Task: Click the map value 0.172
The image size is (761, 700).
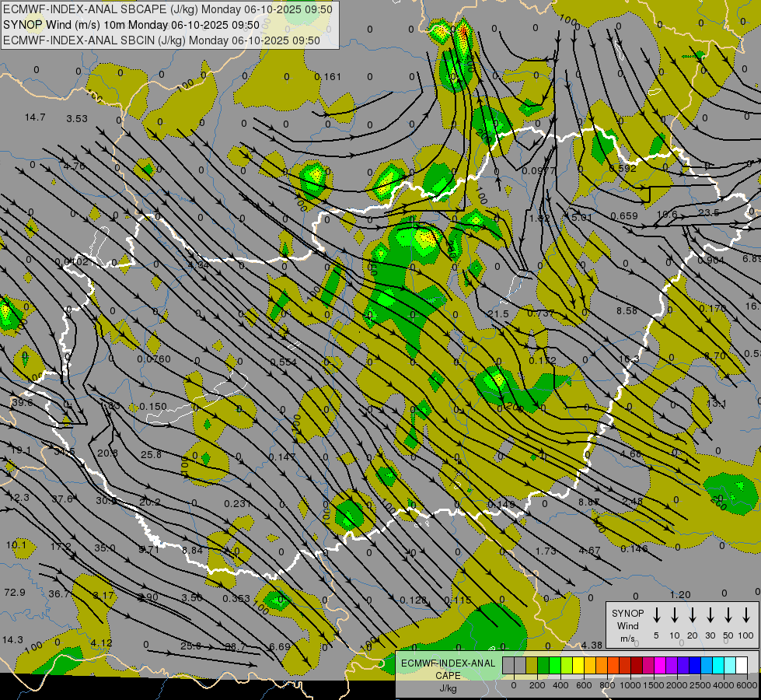Action: [x=543, y=361]
